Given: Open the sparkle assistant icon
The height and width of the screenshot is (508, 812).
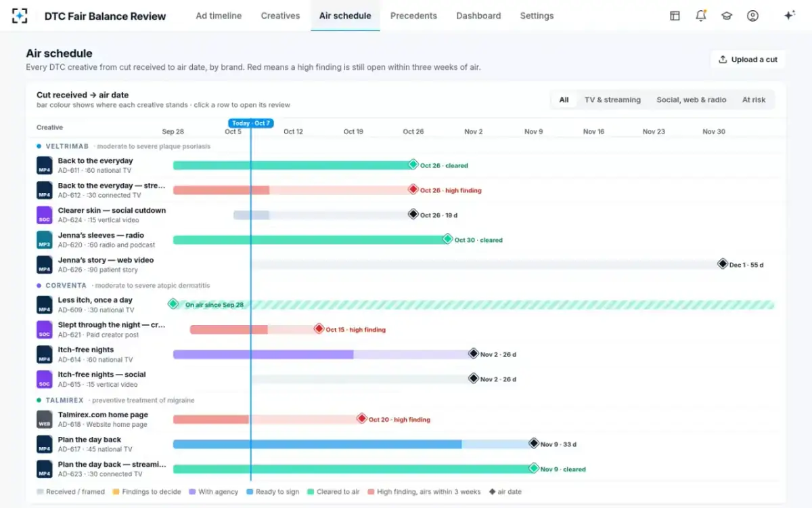Looking at the screenshot, I should tap(789, 16).
